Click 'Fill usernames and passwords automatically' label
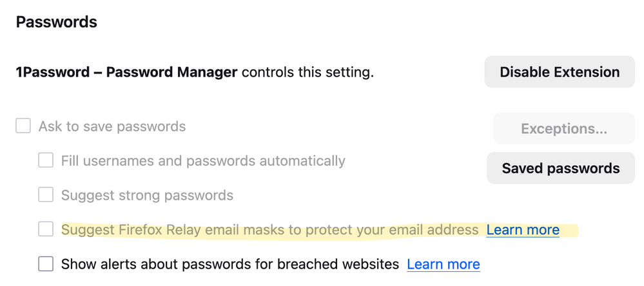Viewport: 644px width, 286px height. pos(203,160)
